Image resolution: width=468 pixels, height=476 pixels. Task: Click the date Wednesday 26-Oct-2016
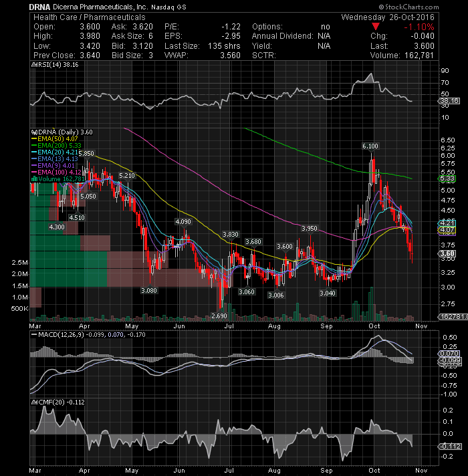[x=388, y=17]
